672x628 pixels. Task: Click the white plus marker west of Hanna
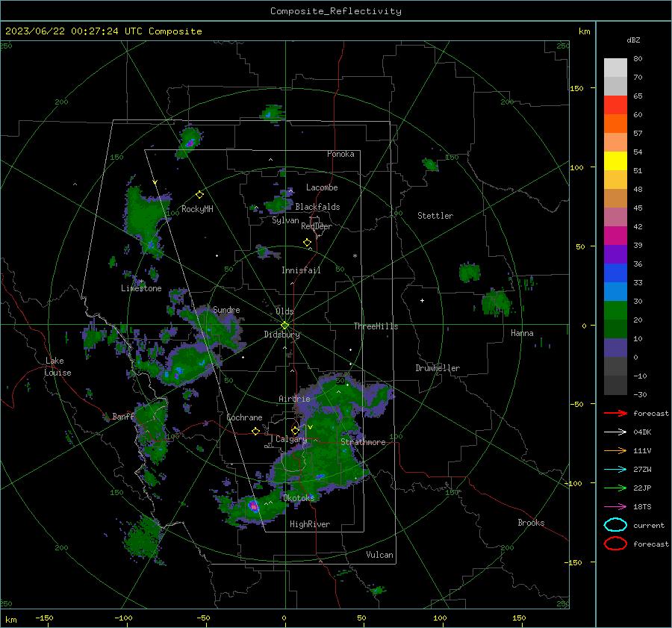tap(422, 300)
